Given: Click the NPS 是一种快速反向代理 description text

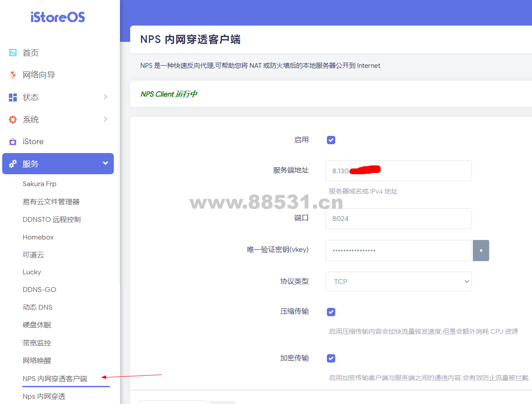Looking at the screenshot, I should click(x=260, y=66).
